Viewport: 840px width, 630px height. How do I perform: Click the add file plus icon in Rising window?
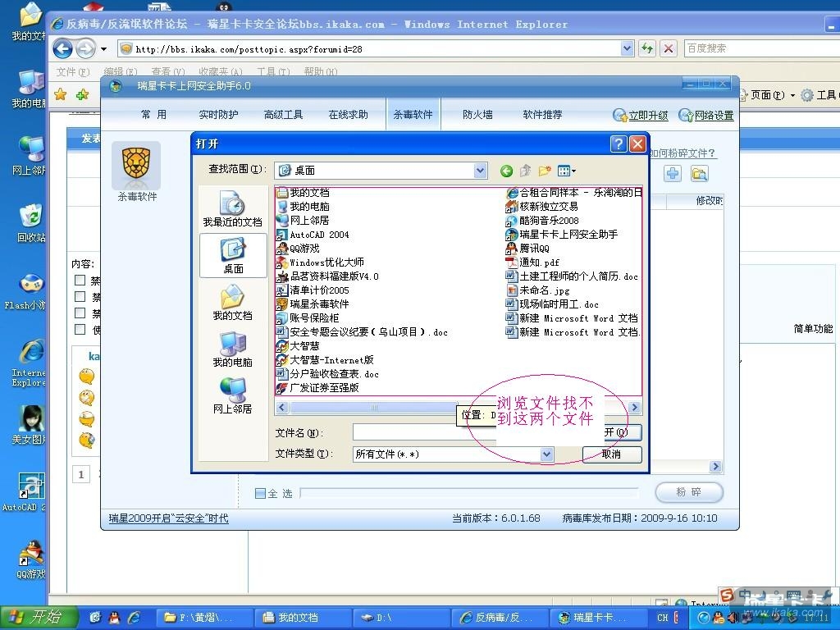(673, 174)
